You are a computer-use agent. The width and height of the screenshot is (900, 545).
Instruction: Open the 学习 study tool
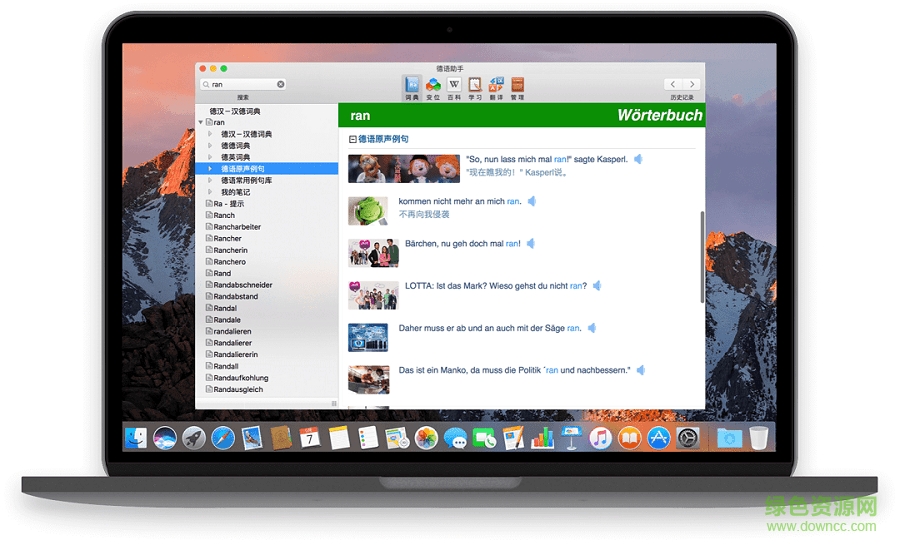[x=475, y=87]
